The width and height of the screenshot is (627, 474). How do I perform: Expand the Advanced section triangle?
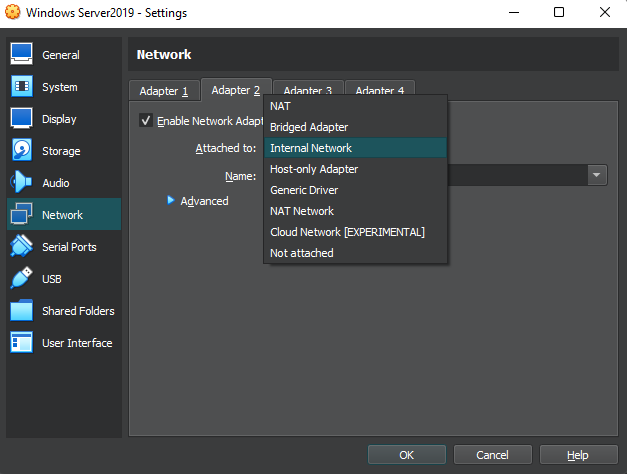pos(171,201)
